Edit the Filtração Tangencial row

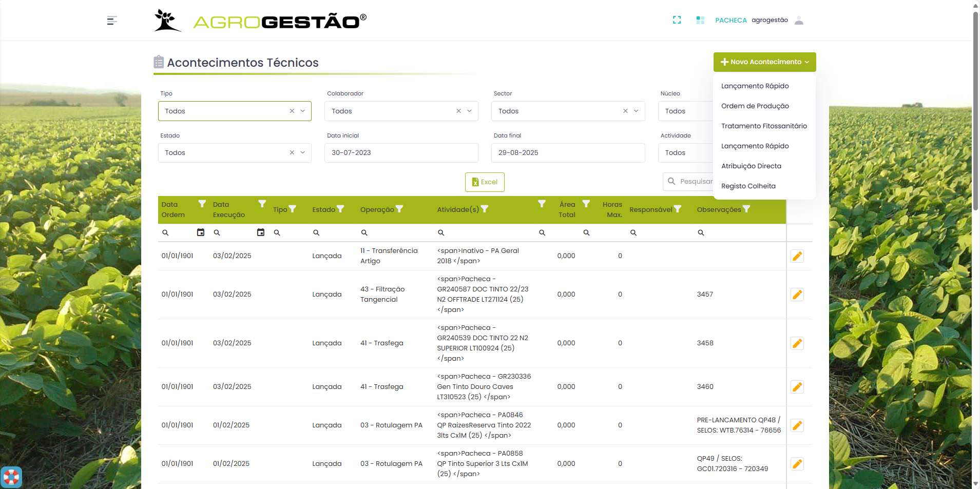[x=797, y=295]
